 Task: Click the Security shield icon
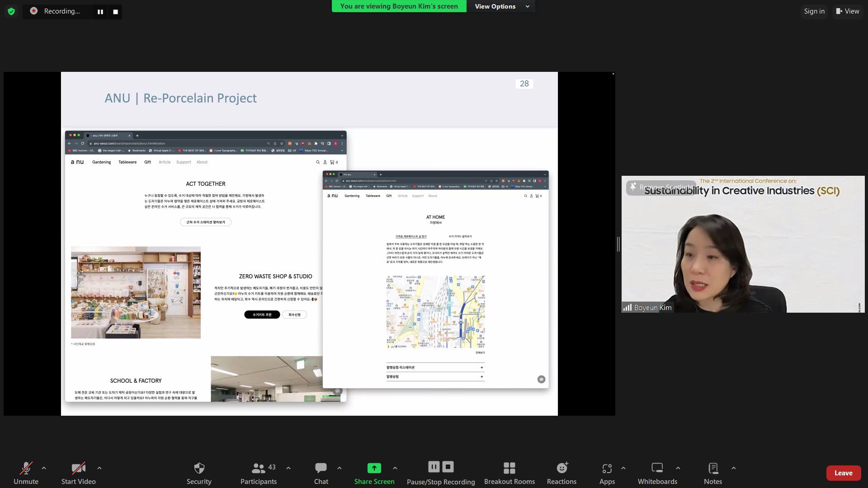[x=199, y=468]
